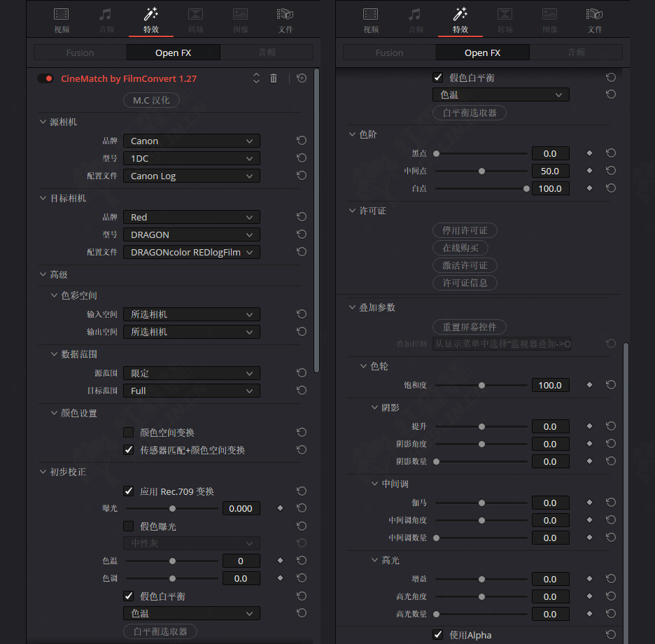Reset DRAGONcolor REDlogFilm profile
Viewport: 655px width, 644px height.
302,252
